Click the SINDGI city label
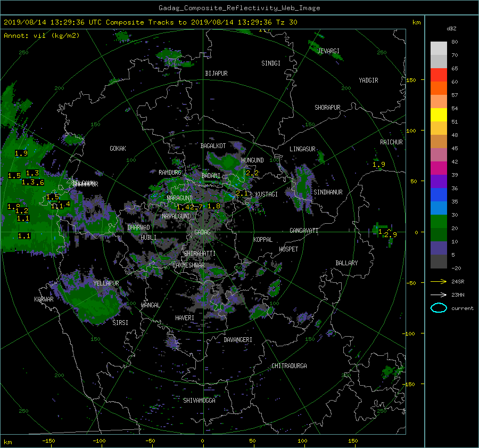 click(271, 63)
